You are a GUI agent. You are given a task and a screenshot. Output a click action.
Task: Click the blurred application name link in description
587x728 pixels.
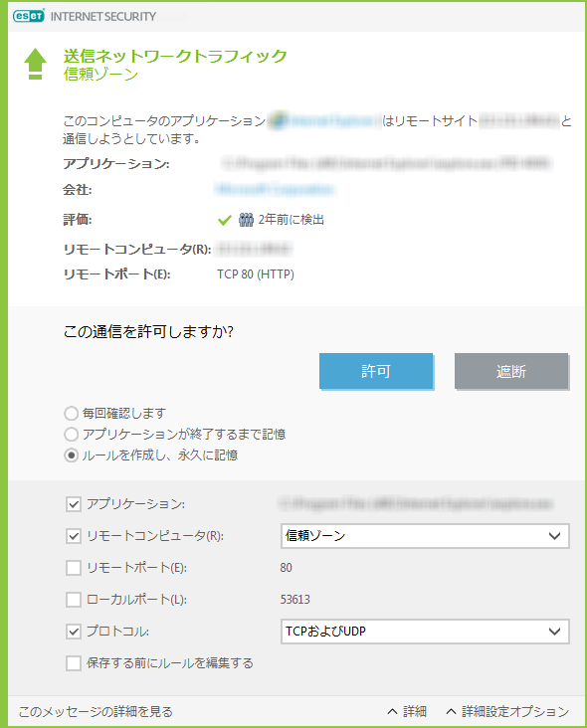click(x=331, y=120)
